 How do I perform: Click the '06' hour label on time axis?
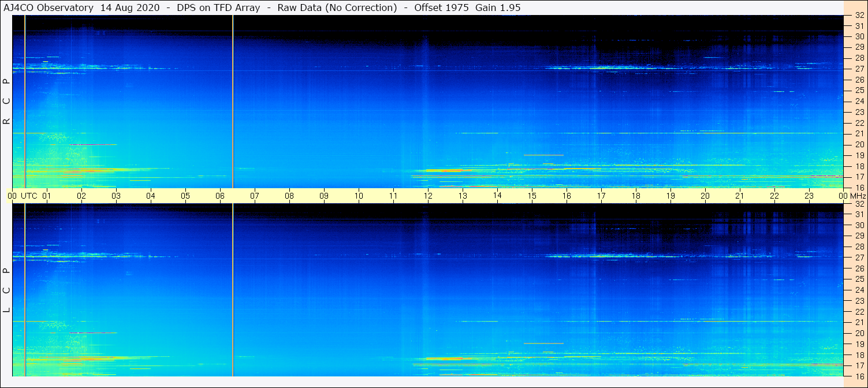tap(220, 196)
